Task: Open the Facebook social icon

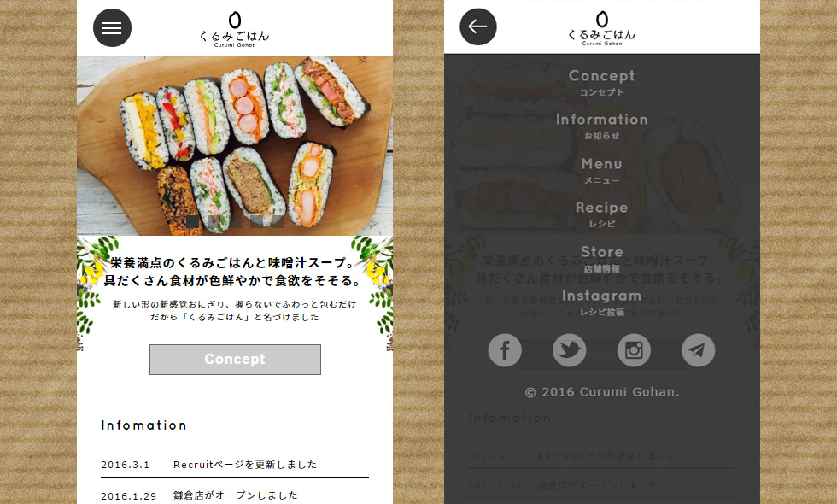Action: click(505, 350)
